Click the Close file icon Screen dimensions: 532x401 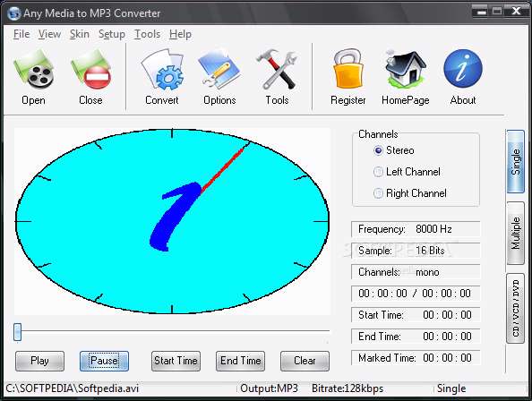[x=90, y=69]
